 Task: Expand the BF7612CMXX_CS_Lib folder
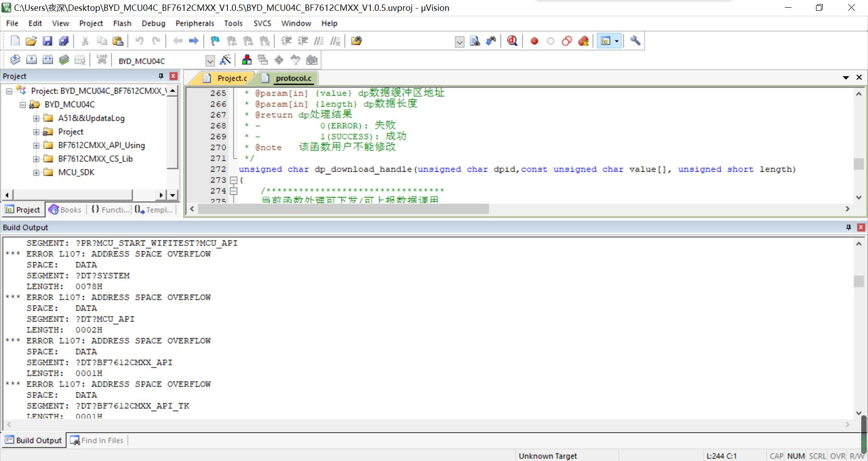pyautogui.click(x=36, y=159)
